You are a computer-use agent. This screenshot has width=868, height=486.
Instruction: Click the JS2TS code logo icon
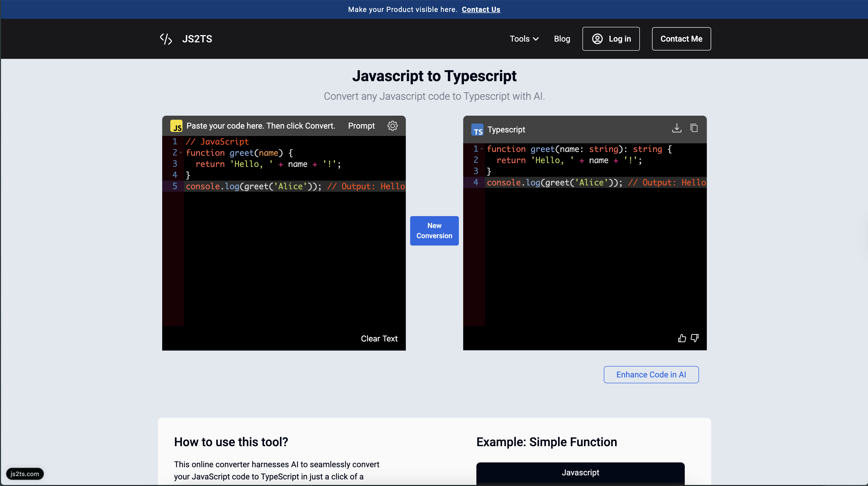coord(166,39)
